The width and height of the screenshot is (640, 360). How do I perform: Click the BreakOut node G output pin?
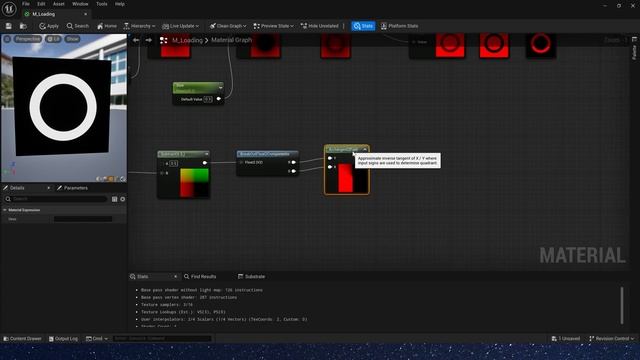pyautogui.click(x=293, y=171)
